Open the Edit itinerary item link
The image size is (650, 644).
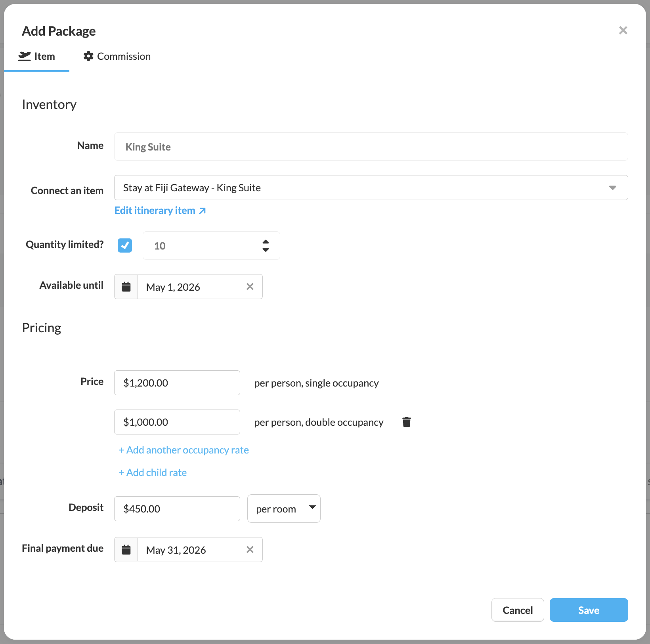coord(160,211)
